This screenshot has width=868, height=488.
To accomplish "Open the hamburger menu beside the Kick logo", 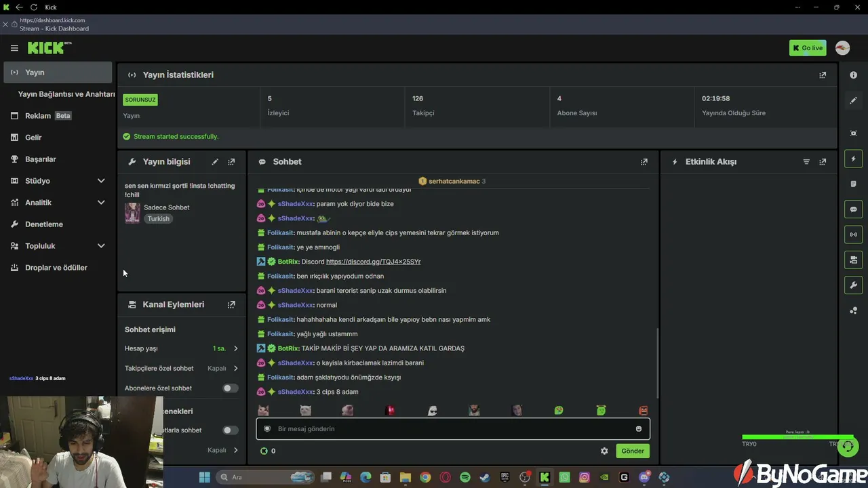I will (14, 48).
